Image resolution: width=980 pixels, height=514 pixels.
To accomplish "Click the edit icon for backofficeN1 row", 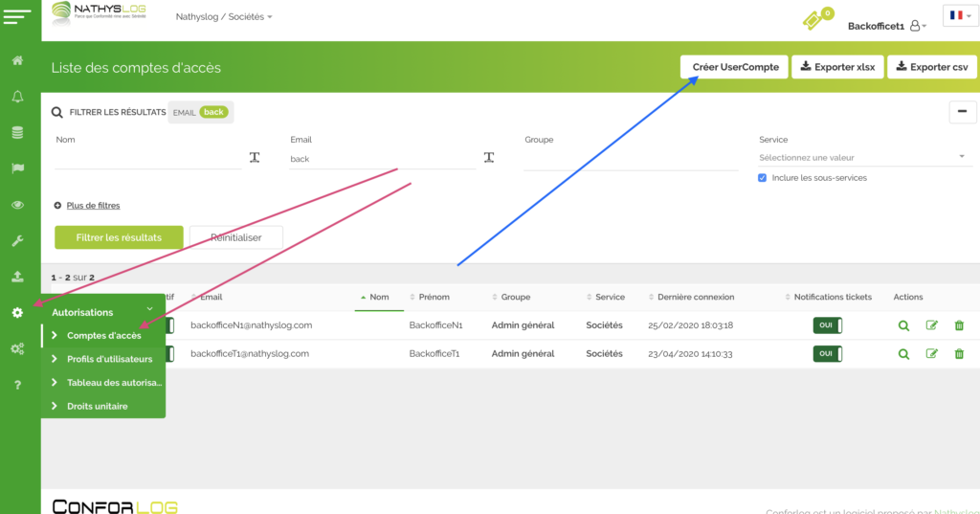I will pos(931,325).
